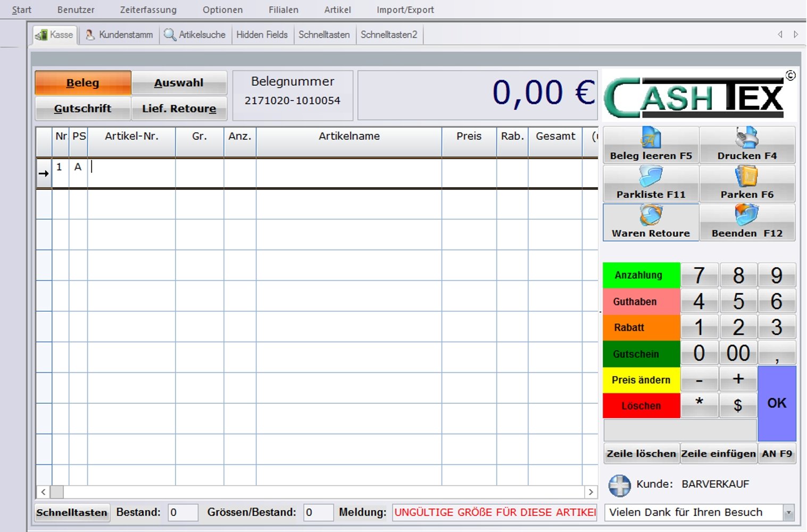The height and width of the screenshot is (532, 807).
Task: Tap keypad single 0 key
Action: pos(700,353)
